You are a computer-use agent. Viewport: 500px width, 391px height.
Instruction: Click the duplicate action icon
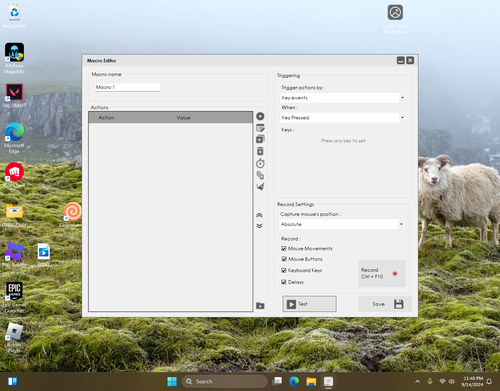260,139
